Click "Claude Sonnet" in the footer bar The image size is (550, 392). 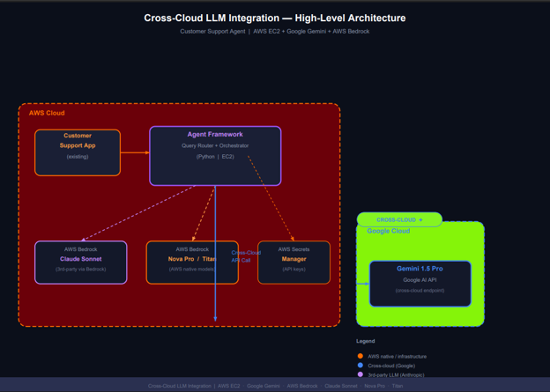pyautogui.click(x=341, y=386)
